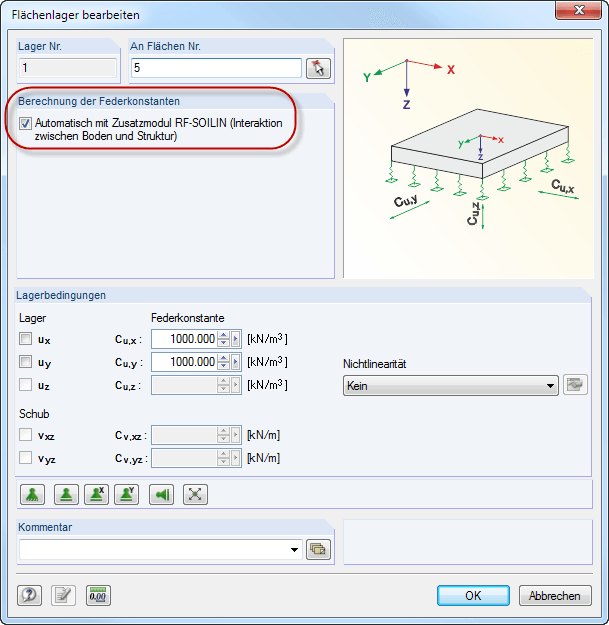Open Cu,z value options arrow
The width and height of the screenshot is (609, 625).
(x=236, y=385)
